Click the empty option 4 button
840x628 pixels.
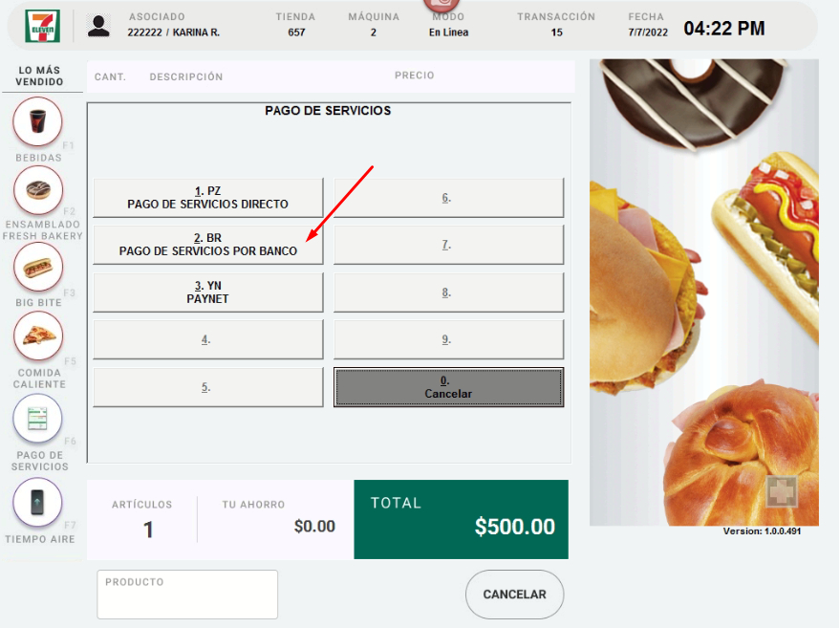[208, 339]
